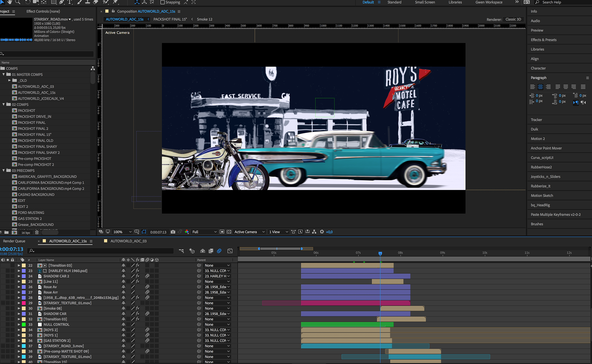The image size is (592, 364).
Task: Select the Hand tool
Action: click(x=10, y=2)
